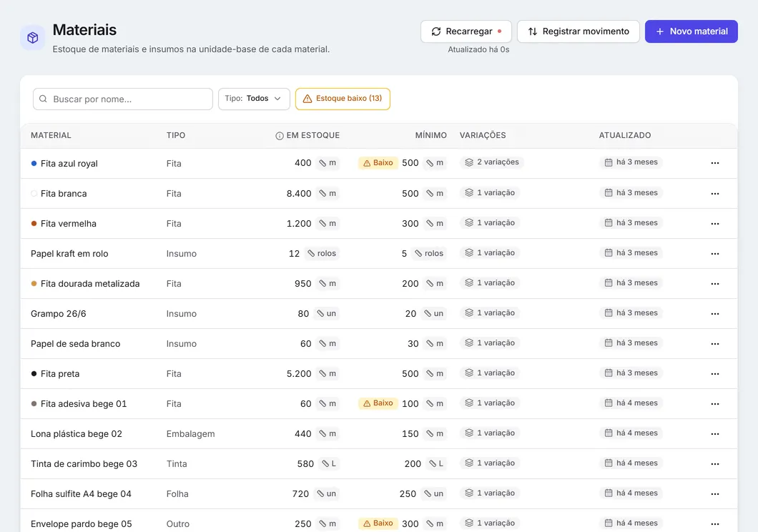Click the search magnifier icon
758x532 pixels.
pos(43,99)
